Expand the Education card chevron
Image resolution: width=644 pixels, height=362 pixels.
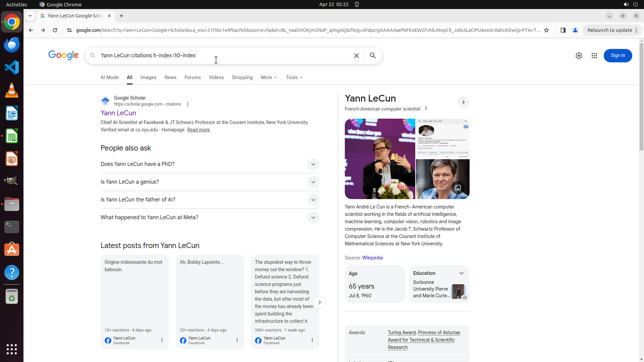point(461,273)
